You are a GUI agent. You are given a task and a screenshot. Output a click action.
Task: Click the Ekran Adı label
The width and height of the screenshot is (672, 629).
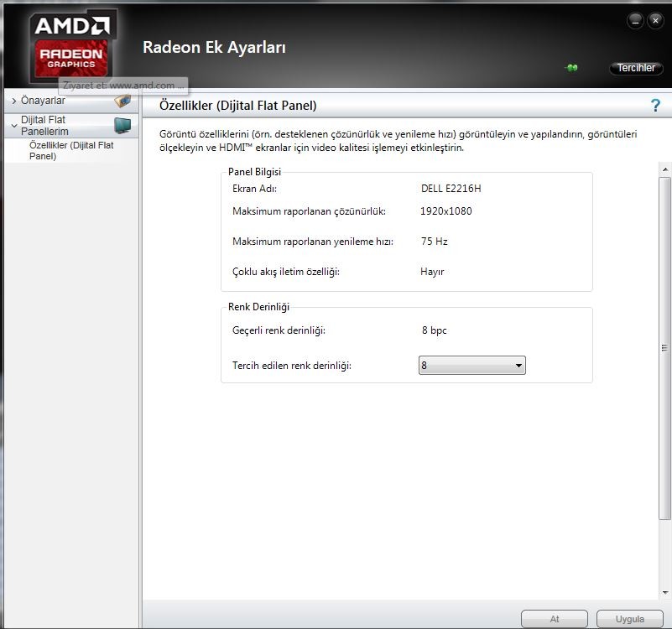pos(254,189)
